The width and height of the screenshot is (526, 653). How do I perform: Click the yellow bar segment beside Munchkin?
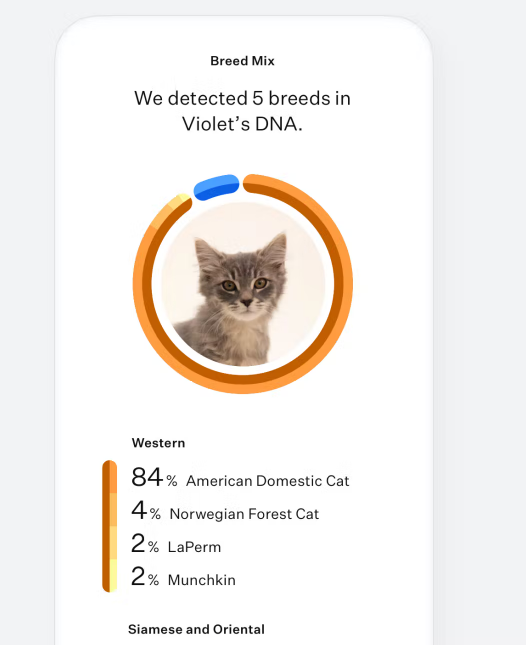(x=110, y=576)
